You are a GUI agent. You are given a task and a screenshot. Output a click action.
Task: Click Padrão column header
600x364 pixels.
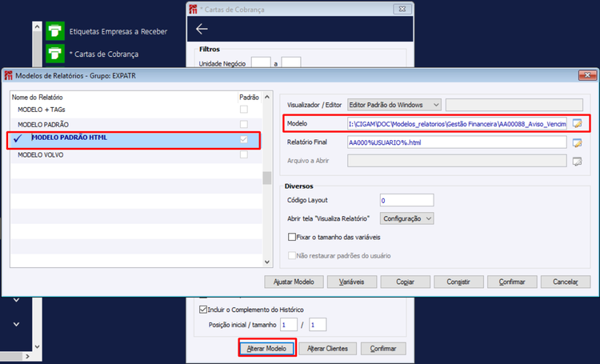(x=249, y=98)
